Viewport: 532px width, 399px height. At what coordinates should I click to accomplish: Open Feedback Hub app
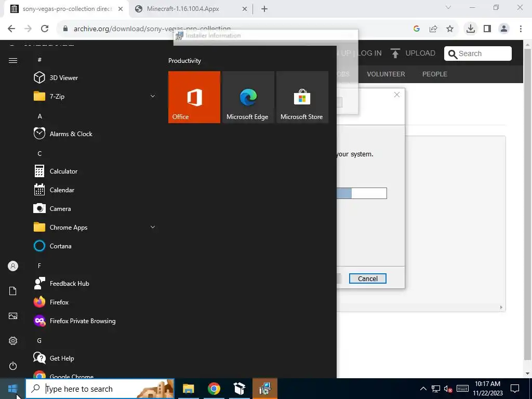tap(95, 283)
